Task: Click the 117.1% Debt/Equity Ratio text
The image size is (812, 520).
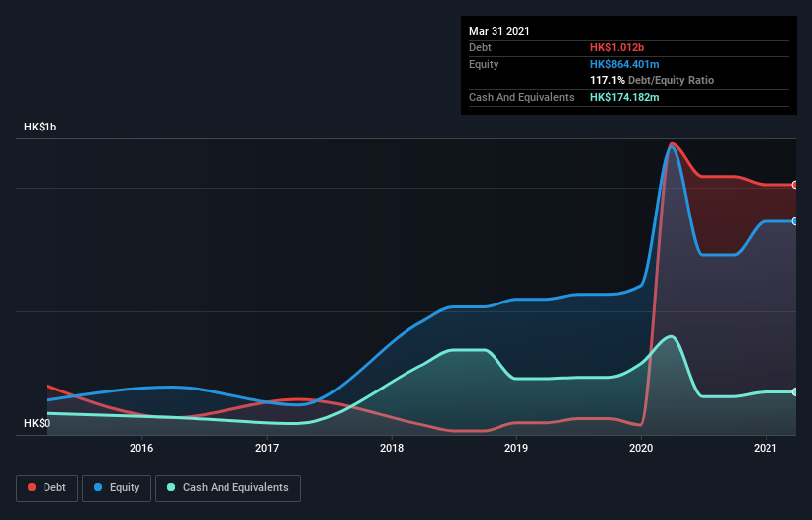Action: point(652,81)
